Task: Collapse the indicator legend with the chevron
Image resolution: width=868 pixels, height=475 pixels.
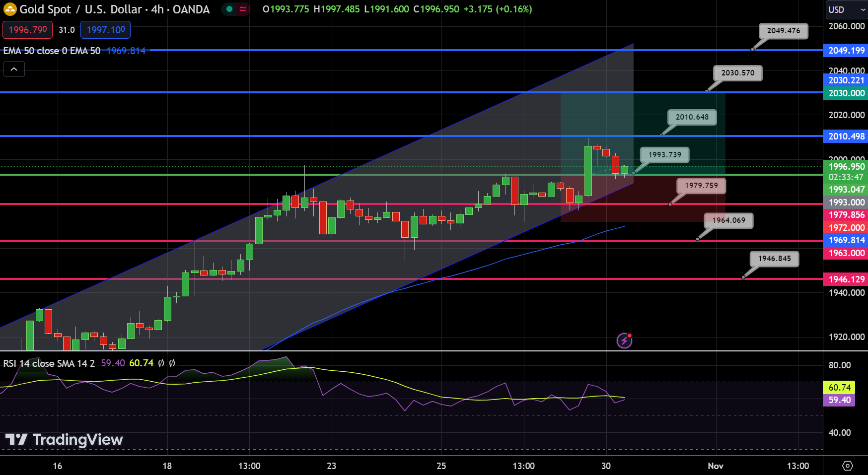Action: (x=14, y=69)
